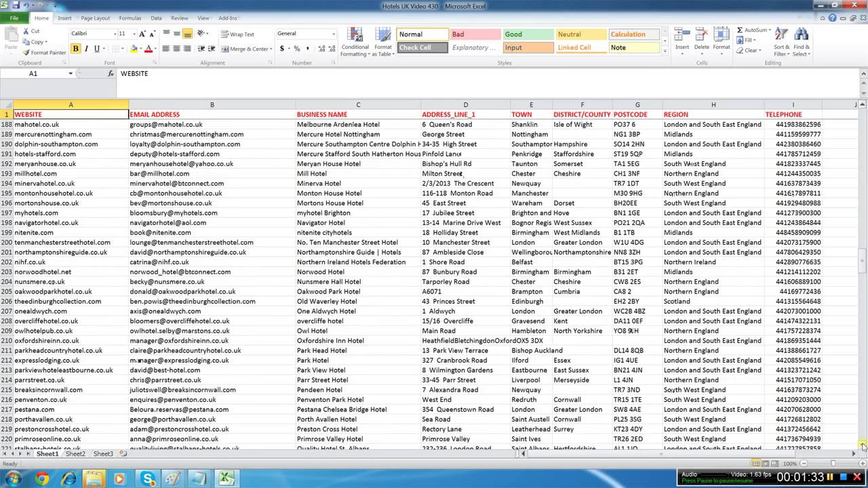This screenshot has height=488, width=868.
Task: Apply Percent Style format
Action: pyautogui.click(x=296, y=49)
